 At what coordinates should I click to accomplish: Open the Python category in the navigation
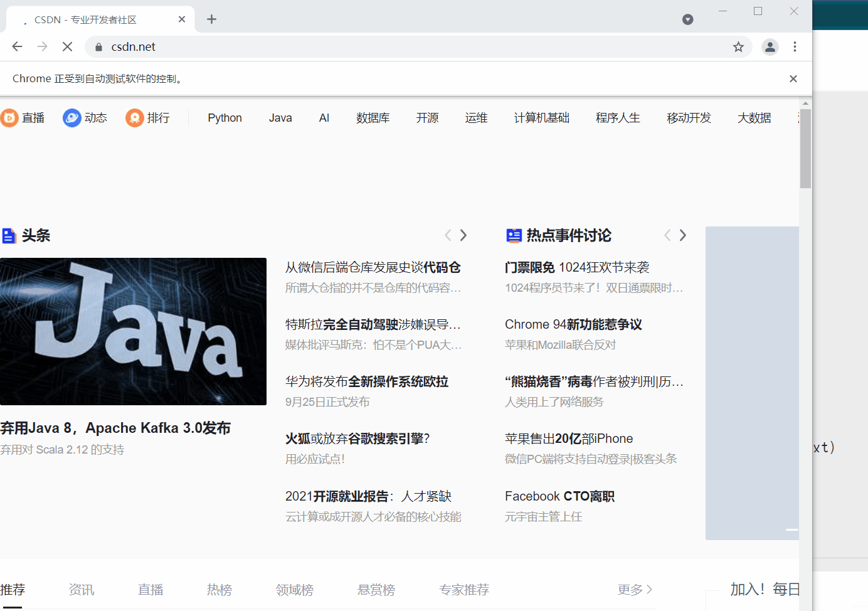pos(225,117)
